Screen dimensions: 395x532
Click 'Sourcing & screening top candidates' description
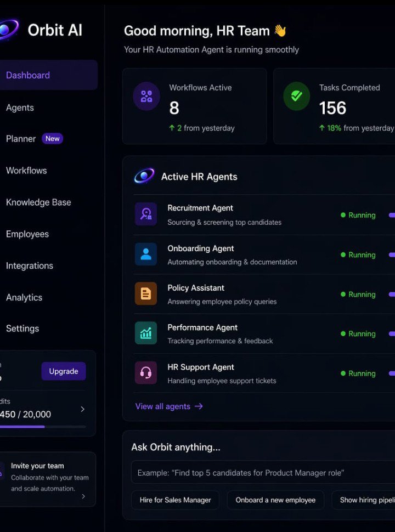[224, 222]
